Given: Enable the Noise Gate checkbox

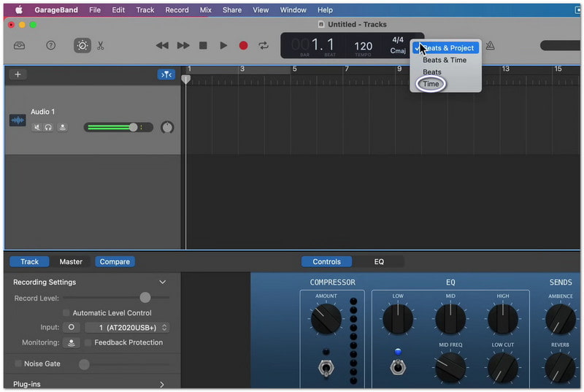Looking at the screenshot, I should pyautogui.click(x=18, y=364).
